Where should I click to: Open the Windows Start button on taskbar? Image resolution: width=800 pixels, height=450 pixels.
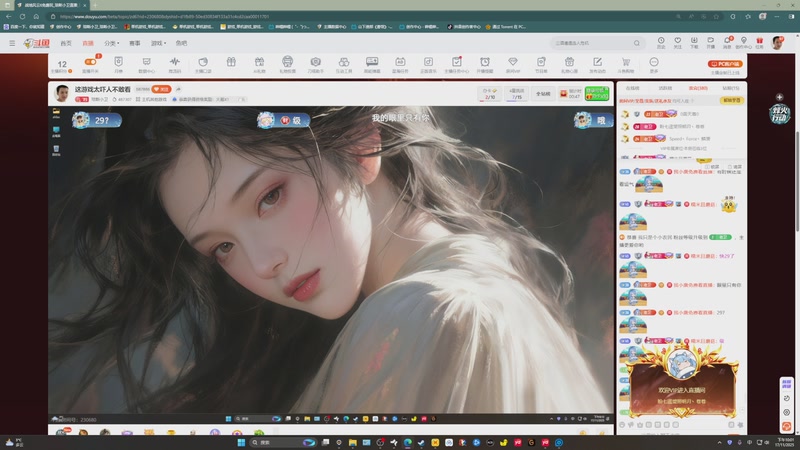click(243, 441)
